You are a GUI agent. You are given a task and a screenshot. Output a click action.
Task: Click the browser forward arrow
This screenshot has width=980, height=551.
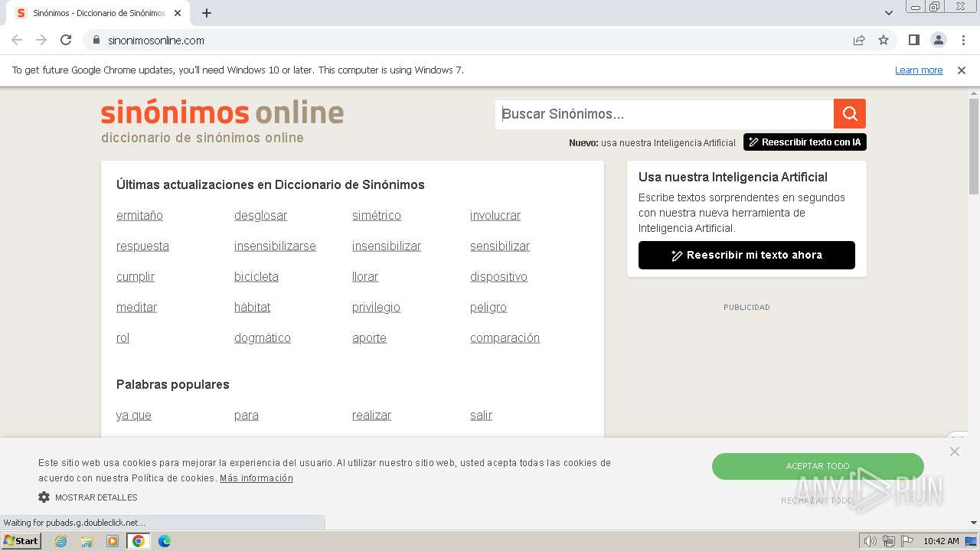41,40
